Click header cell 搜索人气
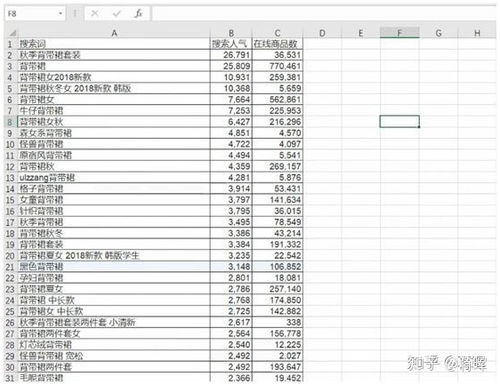This screenshot has height=385, width=500. [x=231, y=44]
